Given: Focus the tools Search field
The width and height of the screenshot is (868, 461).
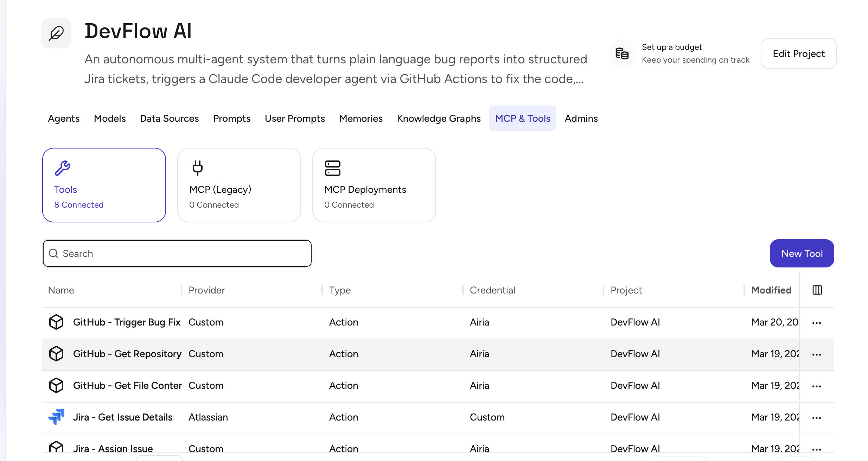Looking at the screenshot, I should pos(177,253).
